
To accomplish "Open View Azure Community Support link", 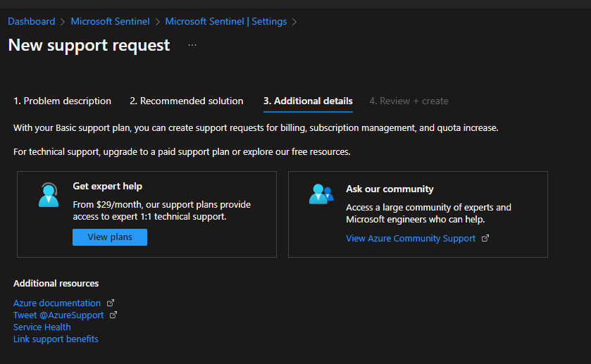I will pyautogui.click(x=411, y=239).
